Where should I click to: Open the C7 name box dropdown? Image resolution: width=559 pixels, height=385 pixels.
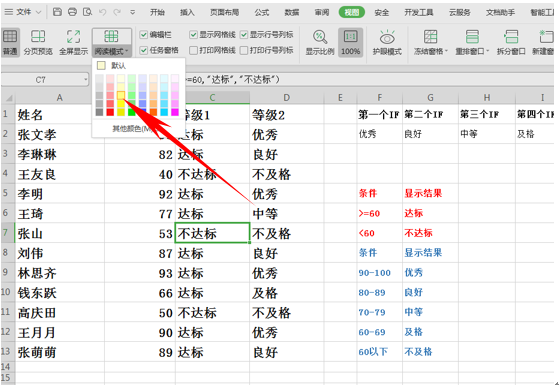(86, 80)
